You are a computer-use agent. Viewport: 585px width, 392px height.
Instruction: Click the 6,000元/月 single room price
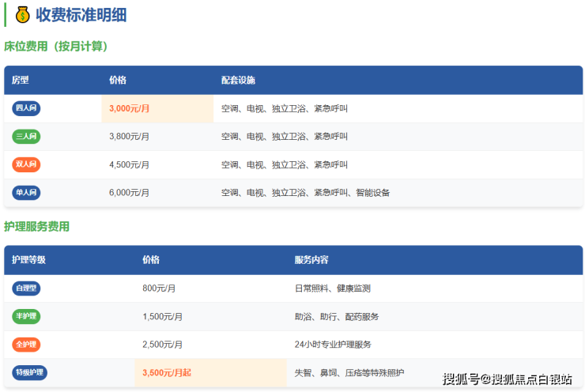(x=129, y=193)
